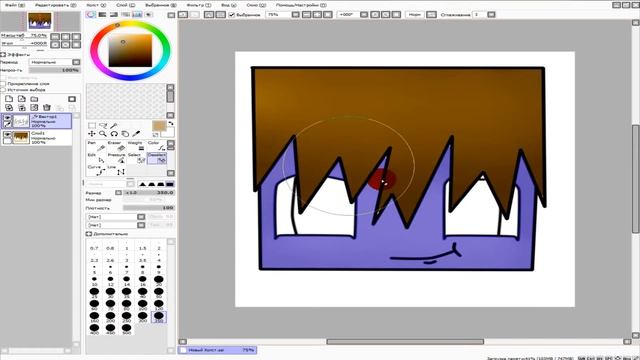Adjust the Плотность density slider
The width and height of the screenshot is (640, 360).
149,208
